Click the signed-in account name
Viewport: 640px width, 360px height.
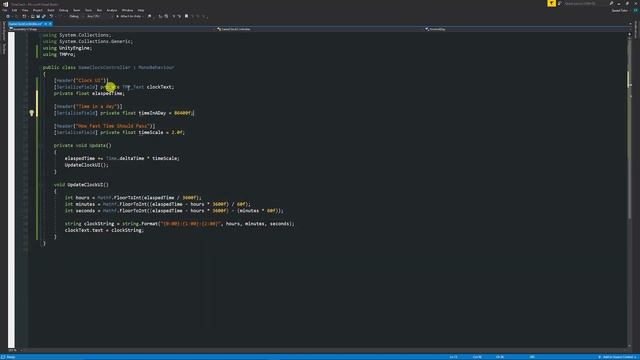(619, 11)
